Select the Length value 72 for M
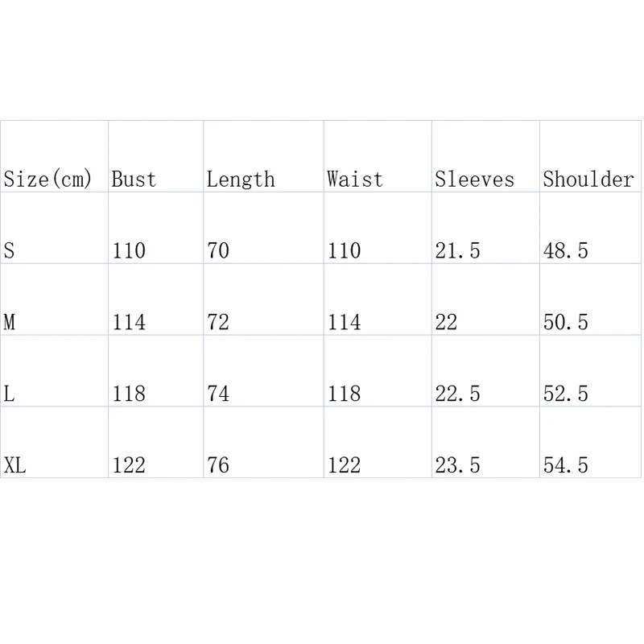644x644 pixels. point(218,322)
